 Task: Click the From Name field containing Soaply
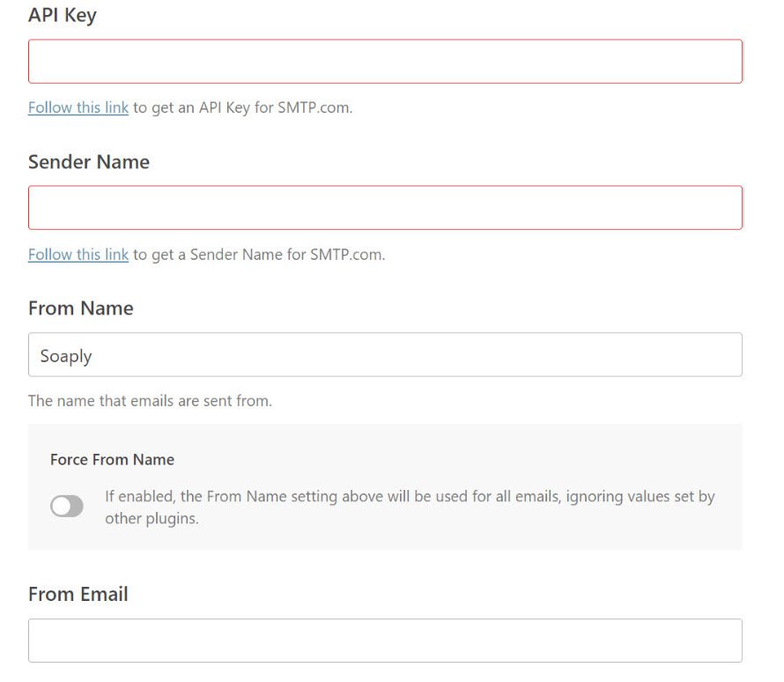(385, 354)
